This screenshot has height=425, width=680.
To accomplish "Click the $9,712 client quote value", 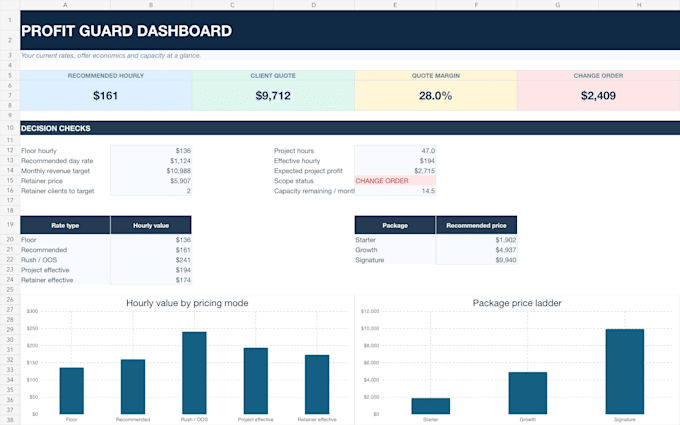I will [x=273, y=95].
